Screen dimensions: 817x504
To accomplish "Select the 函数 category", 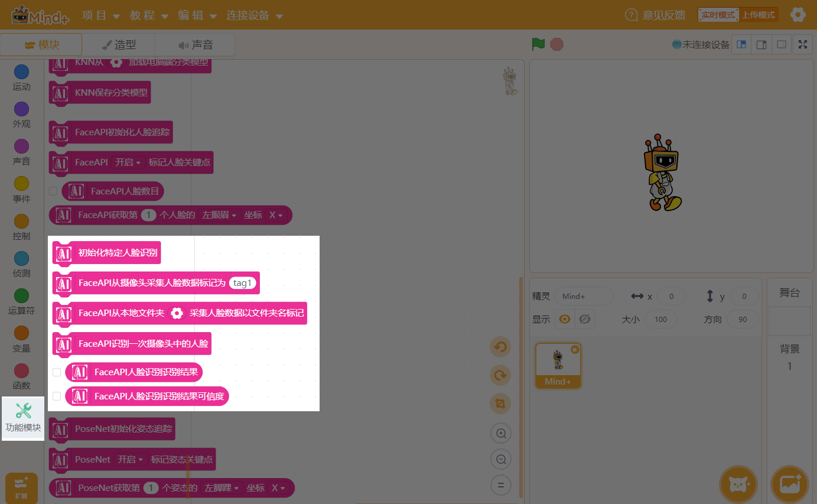I will click(21, 377).
